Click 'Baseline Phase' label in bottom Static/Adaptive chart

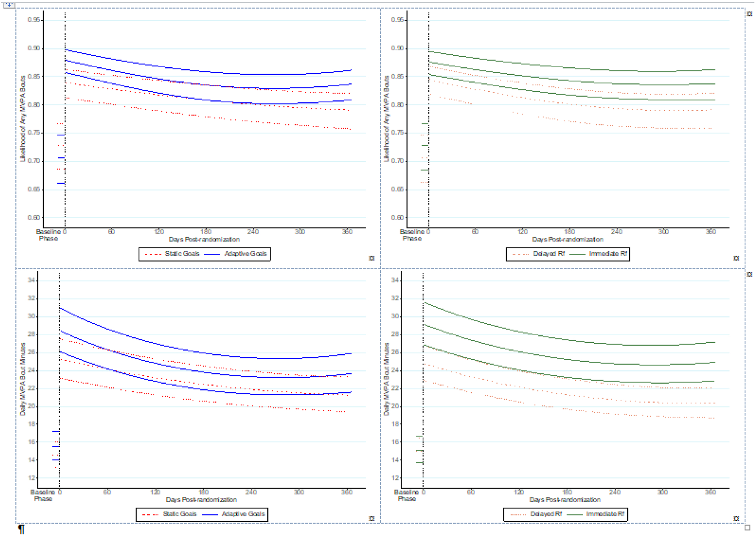click(x=43, y=496)
